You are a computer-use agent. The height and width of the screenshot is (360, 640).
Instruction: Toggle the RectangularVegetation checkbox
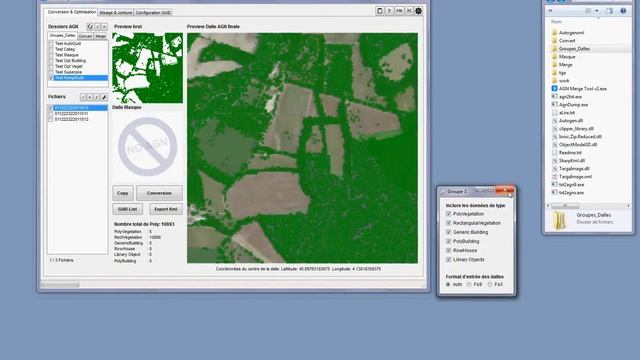(449, 223)
